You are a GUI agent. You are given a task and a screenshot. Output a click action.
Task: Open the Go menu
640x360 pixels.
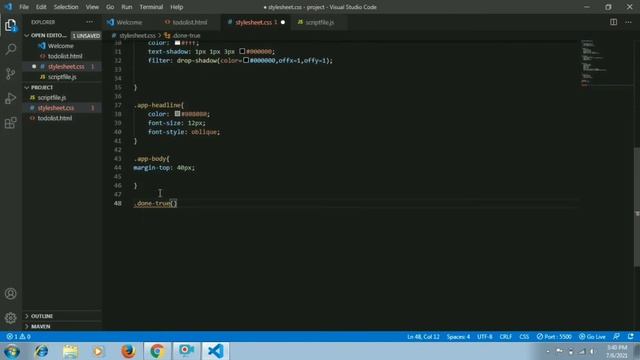tap(110, 7)
